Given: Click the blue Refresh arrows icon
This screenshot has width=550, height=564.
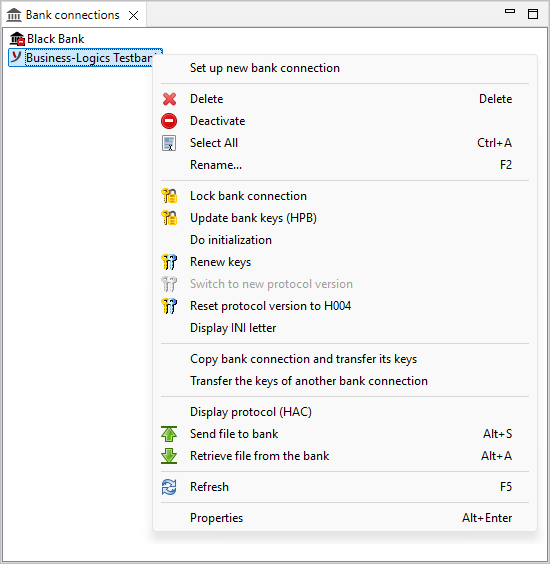Looking at the screenshot, I should (x=169, y=487).
